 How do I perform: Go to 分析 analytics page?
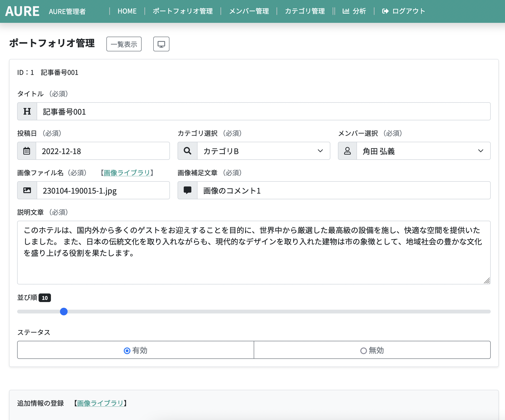coord(354,11)
